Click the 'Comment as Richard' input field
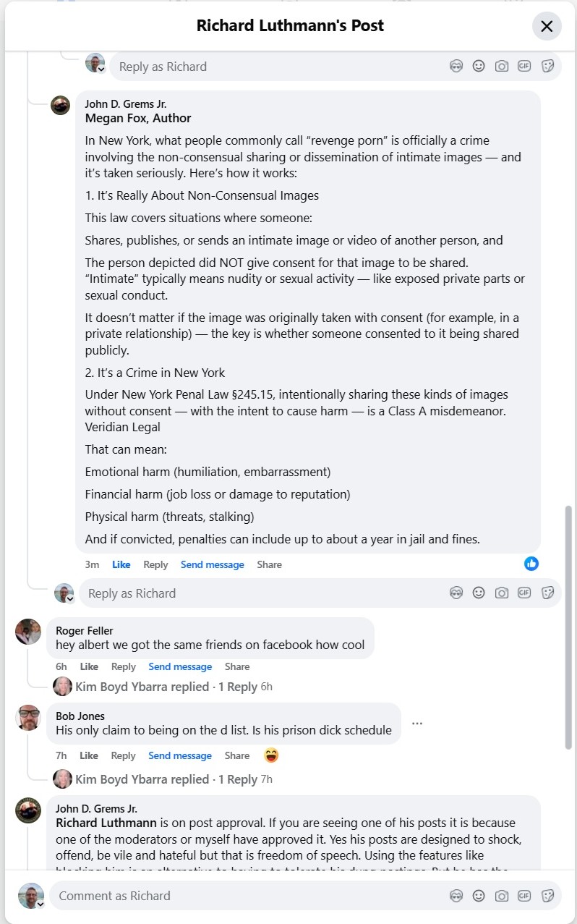Viewport: 577px width, 924px height. click(x=246, y=896)
